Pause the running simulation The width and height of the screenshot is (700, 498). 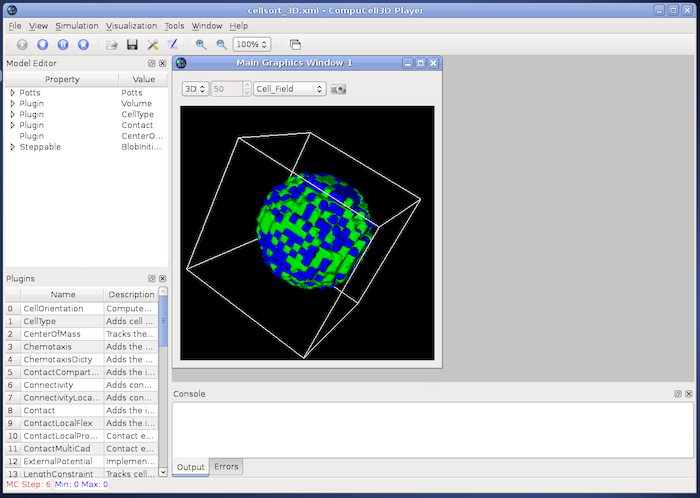click(63, 45)
